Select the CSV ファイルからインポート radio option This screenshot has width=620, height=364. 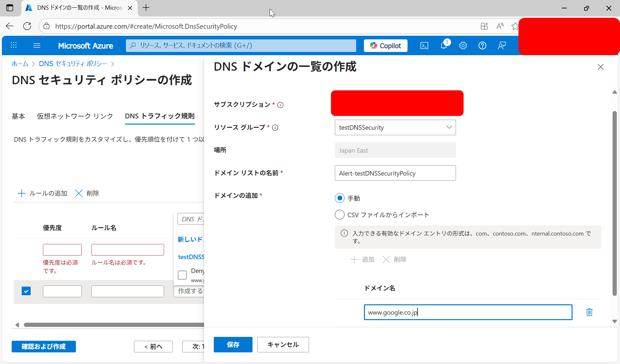[x=340, y=215]
